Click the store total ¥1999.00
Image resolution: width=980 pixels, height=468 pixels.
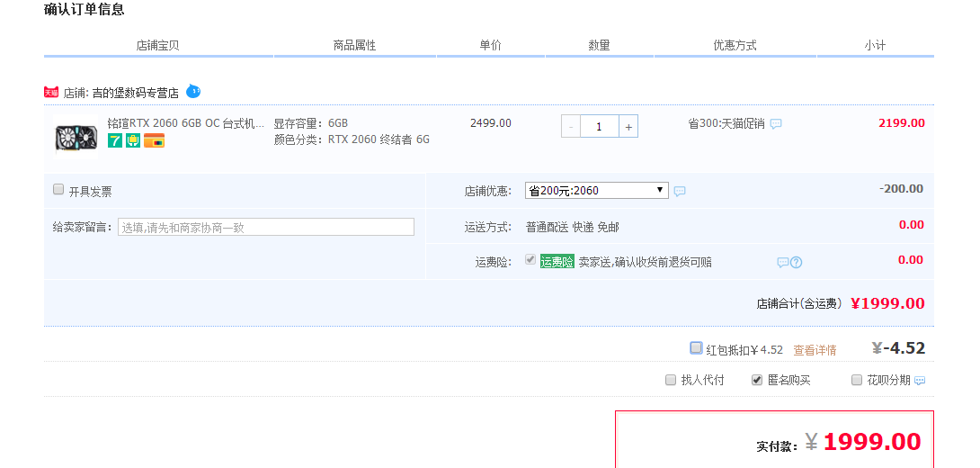coord(887,303)
